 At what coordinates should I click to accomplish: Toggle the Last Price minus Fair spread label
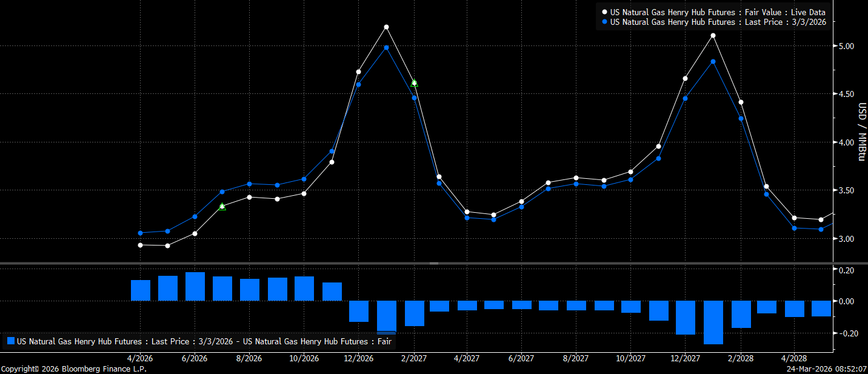click(204, 341)
